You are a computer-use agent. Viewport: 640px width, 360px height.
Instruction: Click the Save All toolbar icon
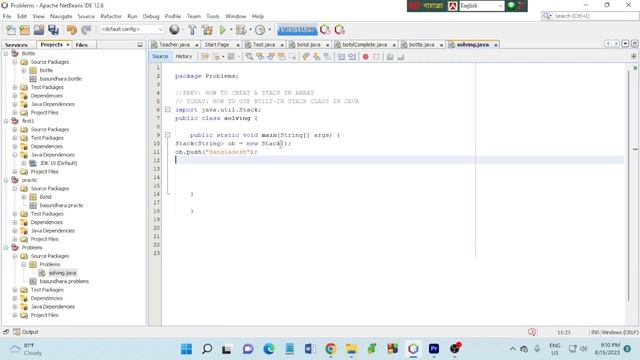pyautogui.click(x=53, y=30)
